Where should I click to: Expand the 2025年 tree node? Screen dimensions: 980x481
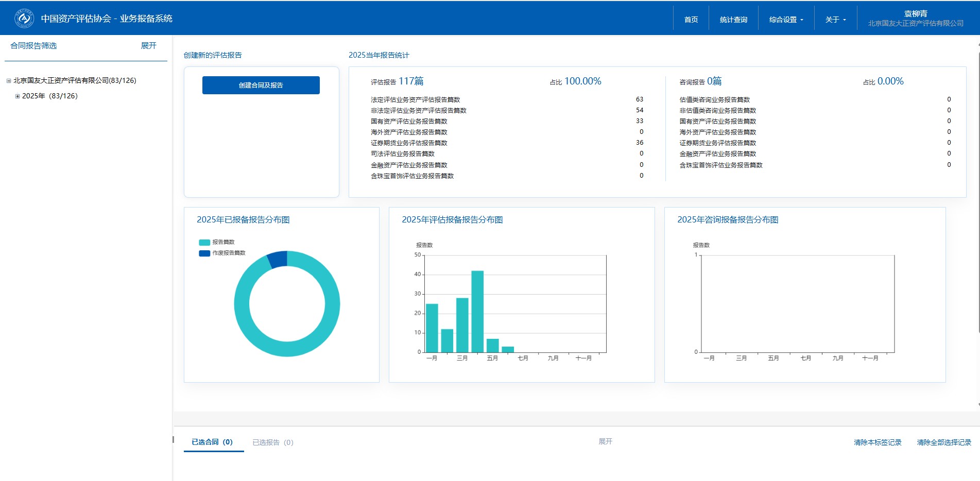pyautogui.click(x=18, y=96)
